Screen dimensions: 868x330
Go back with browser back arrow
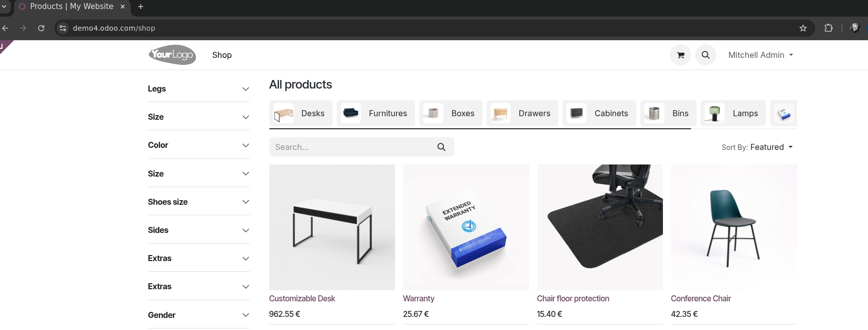tap(6, 28)
